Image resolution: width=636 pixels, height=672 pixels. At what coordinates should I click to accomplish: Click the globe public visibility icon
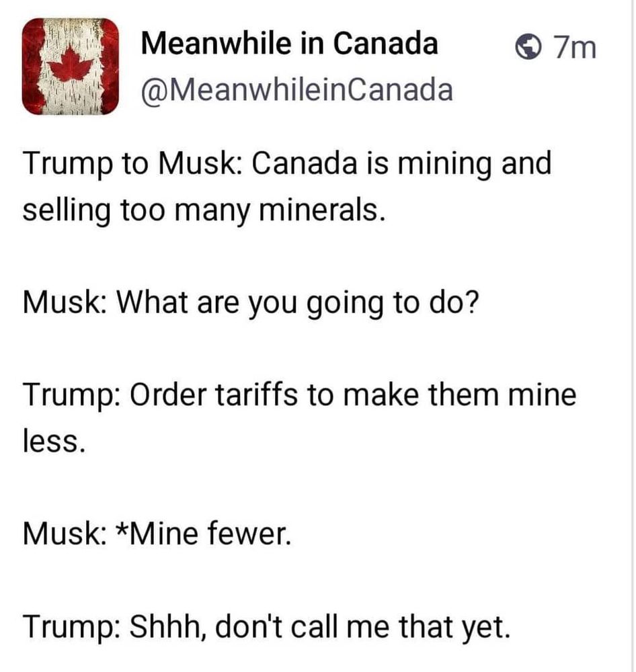(528, 47)
